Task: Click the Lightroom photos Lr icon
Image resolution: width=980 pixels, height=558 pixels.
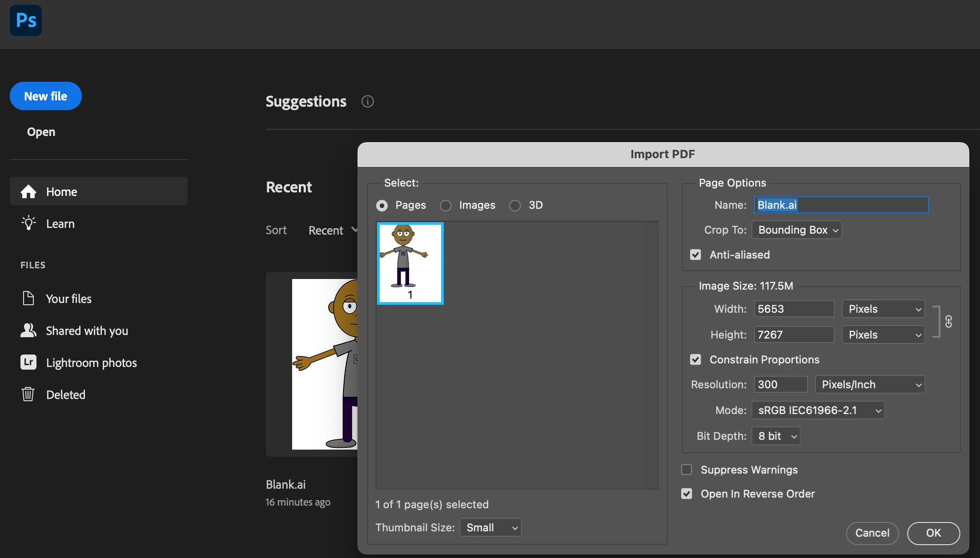Action: pos(28,362)
